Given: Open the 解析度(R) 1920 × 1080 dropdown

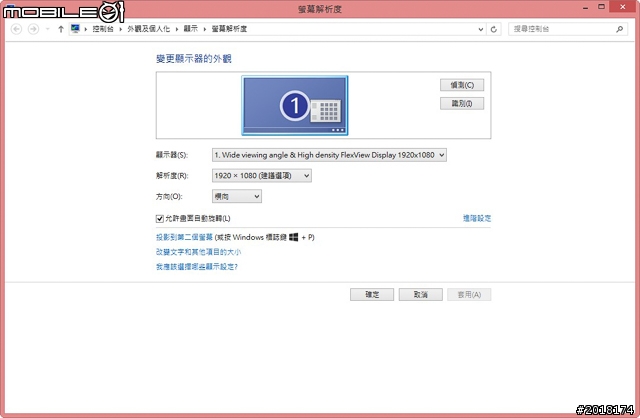Looking at the screenshot, I should pos(262,176).
